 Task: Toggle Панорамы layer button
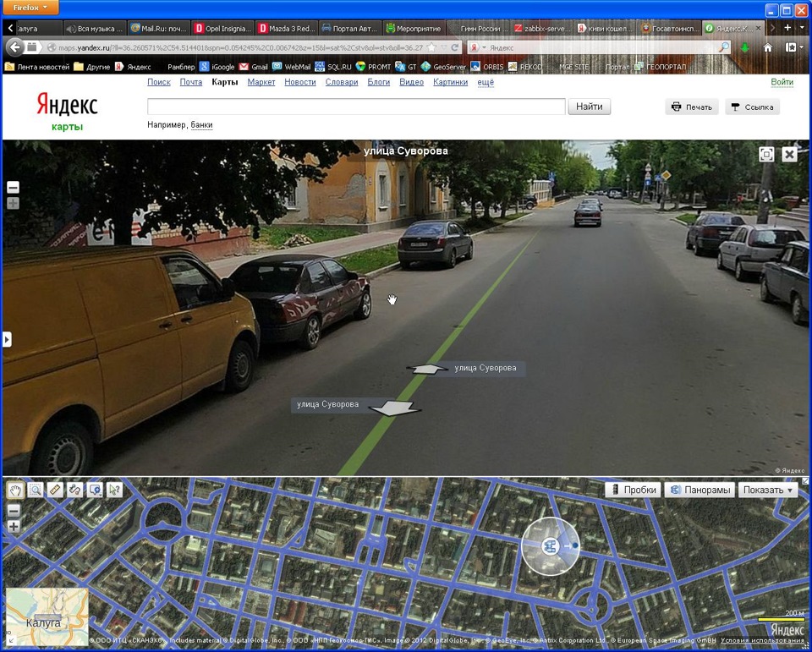(700, 490)
